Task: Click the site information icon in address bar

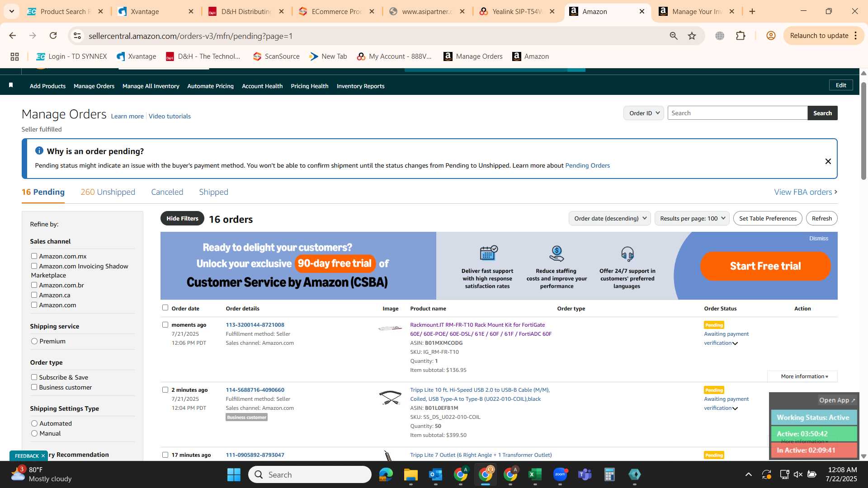Action: (x=77, y=36)
